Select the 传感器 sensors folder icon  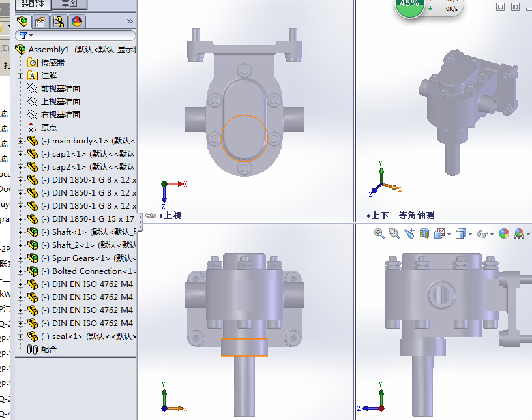32,63
